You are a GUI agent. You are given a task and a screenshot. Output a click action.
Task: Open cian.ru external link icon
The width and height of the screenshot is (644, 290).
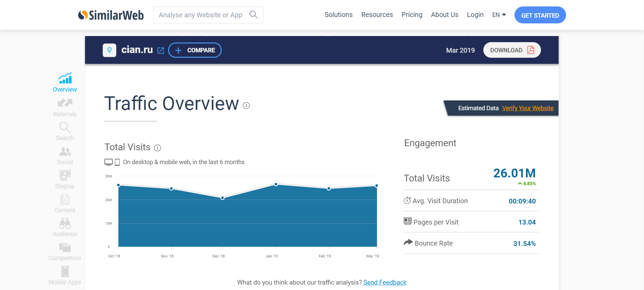(x=161, y=51)
